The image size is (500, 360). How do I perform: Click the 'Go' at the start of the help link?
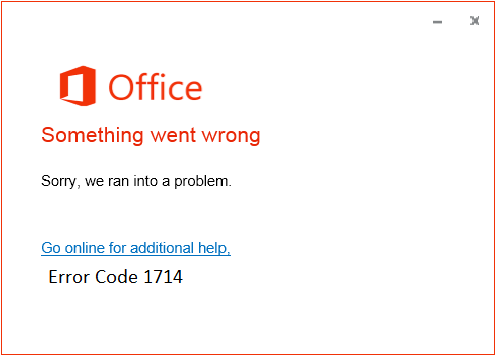(51, 248)
